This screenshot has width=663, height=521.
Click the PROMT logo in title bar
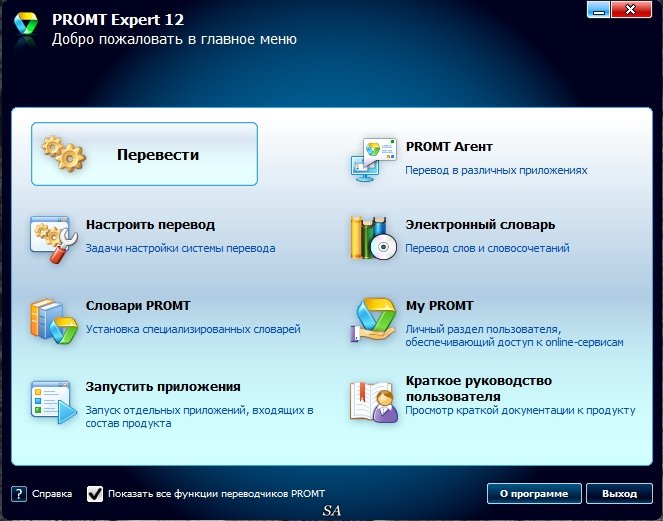[26, 24]
